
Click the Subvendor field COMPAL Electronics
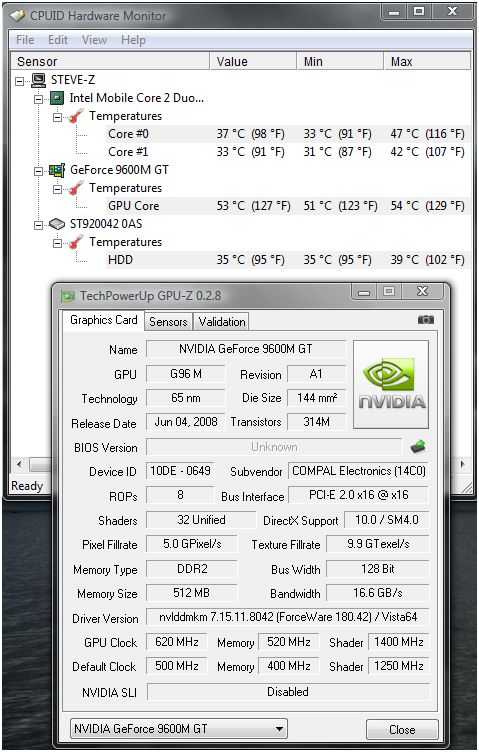tap(359, 471)
